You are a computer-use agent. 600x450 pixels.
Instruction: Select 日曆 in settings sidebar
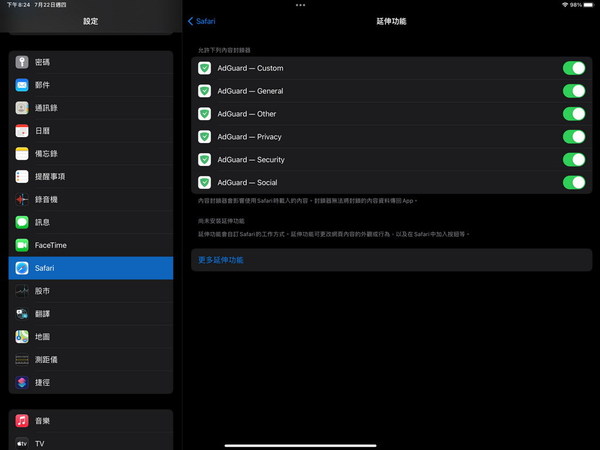point(91,131)
